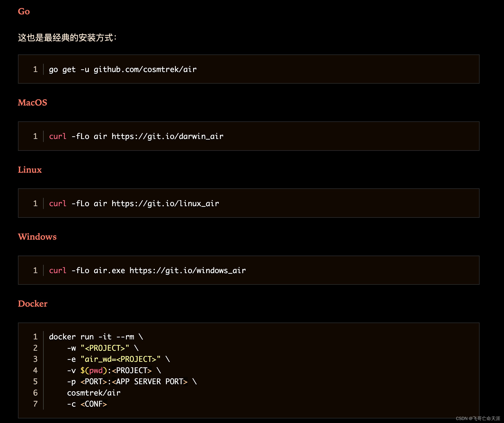The height and width of the screenshot is (423, 504).
Task: Click the Go section heading
Action: 24,11
